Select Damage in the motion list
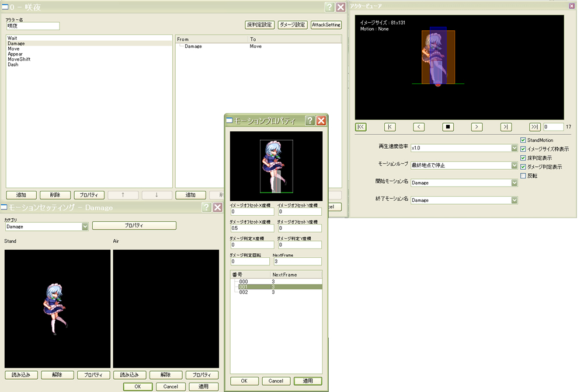This screenshot has width=584, height=392. point(89,44)
